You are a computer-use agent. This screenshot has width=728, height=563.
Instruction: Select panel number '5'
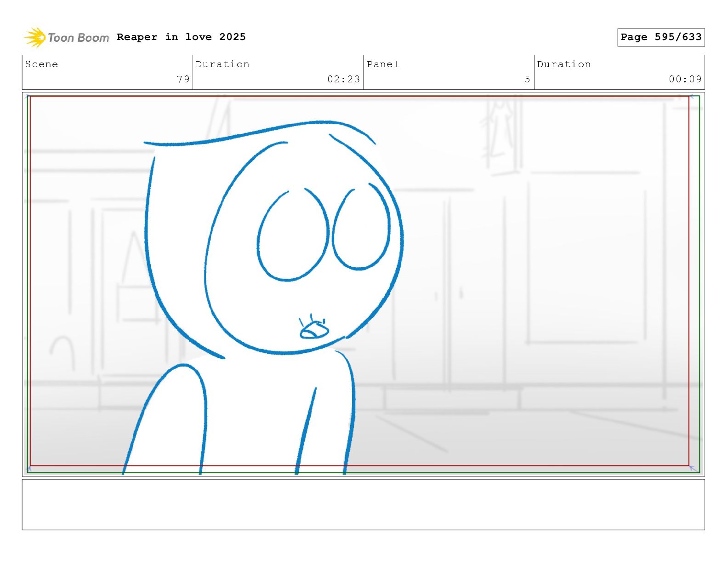pos(528,79)
